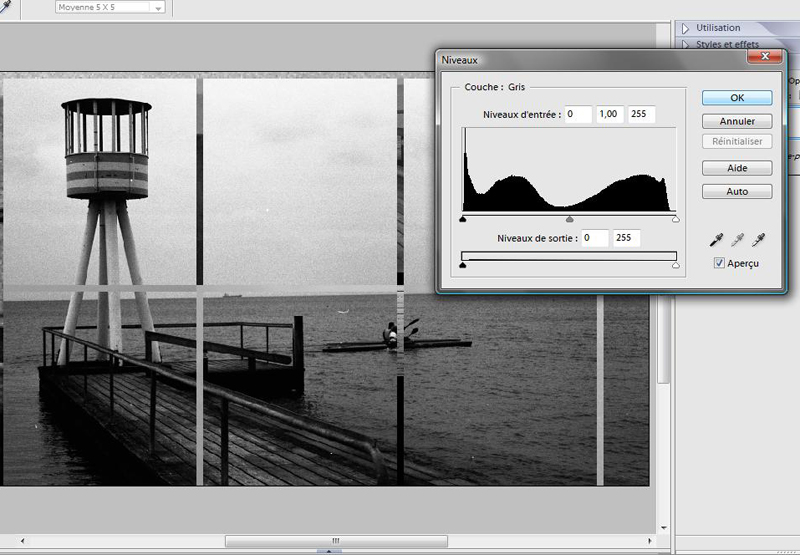The height and width of the screenshot is (555, 800).
Task: Click the gamma input field showing 1,00
Action: click(610, 114)
